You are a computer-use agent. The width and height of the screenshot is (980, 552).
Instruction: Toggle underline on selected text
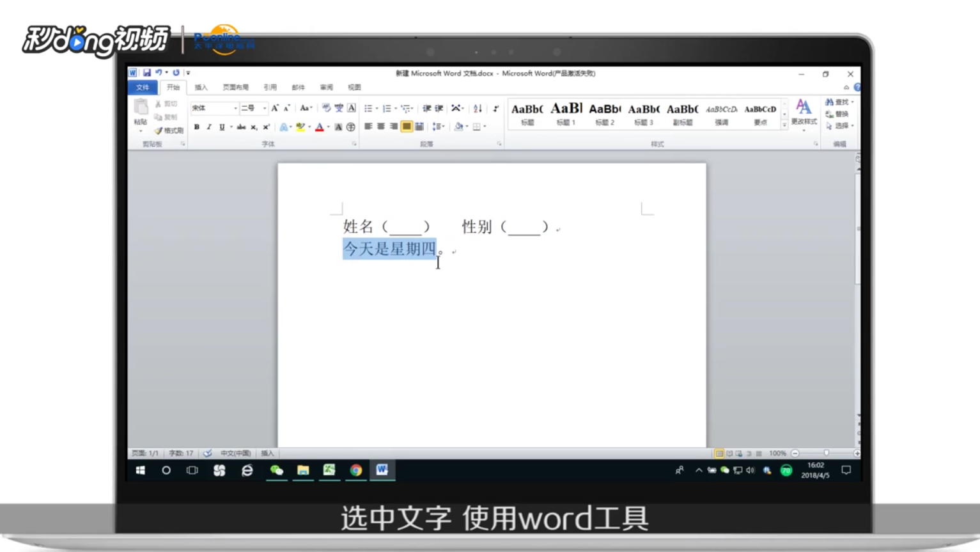coord(222,127)
